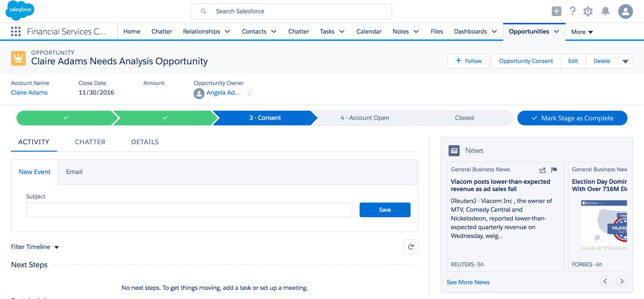Open the Filter Timeline dropdown
Viewport: 644px width, 299px height.
35,247
